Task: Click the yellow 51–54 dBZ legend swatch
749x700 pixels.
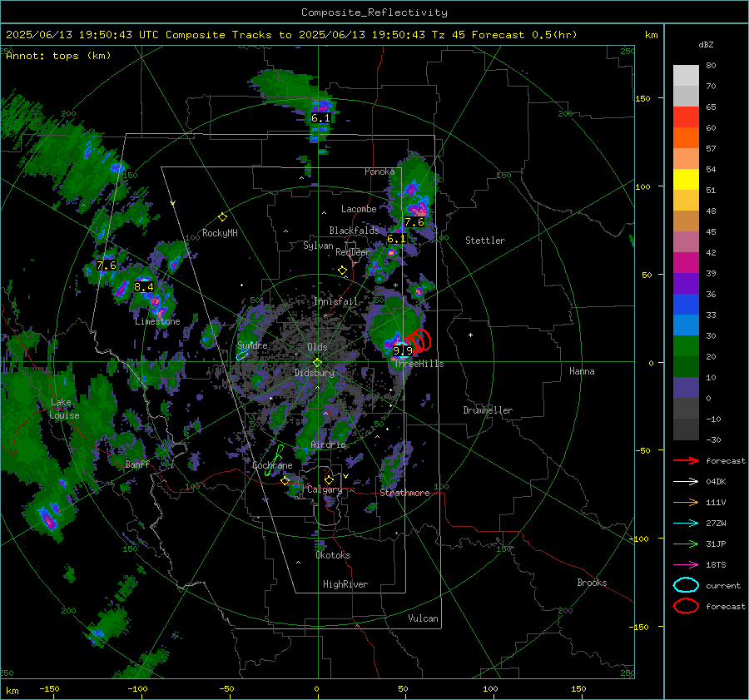Action: [x=686, y=180]
